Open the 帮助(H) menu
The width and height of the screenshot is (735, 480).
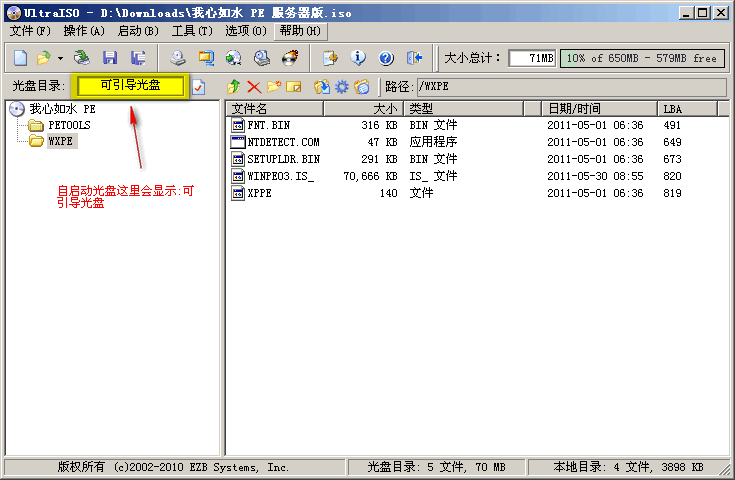[x=300, y=31]
